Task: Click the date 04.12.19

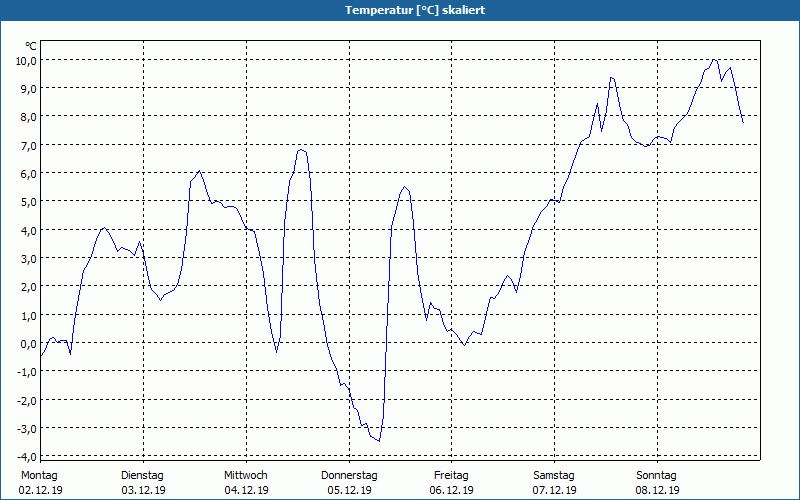Action: tap(246, 490)
